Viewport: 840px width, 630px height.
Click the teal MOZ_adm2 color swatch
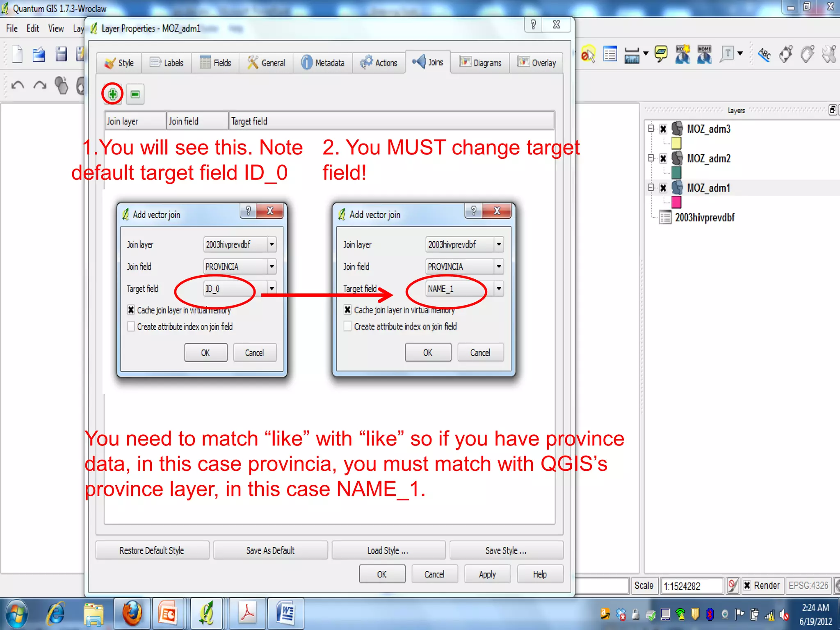[676, 173]
